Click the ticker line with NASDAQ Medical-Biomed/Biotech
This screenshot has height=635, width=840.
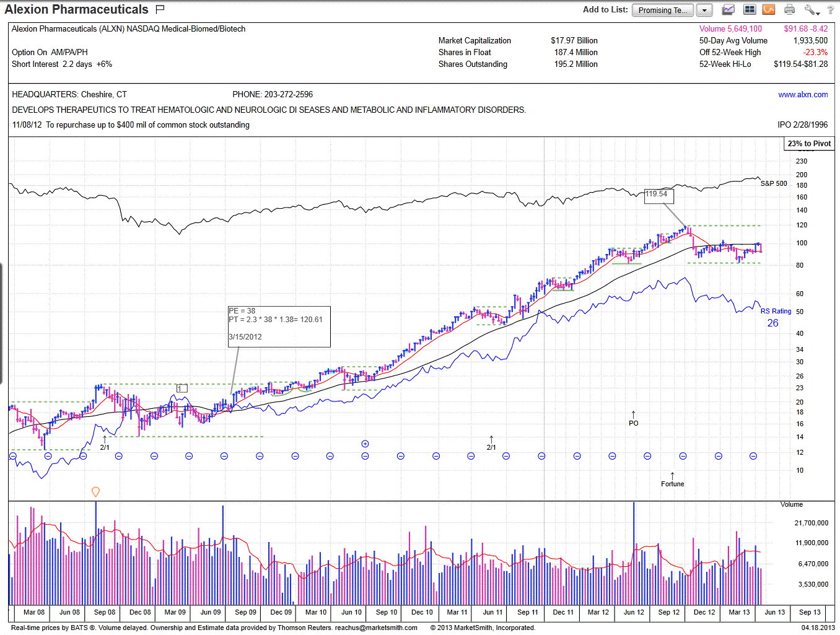pos(128,29)
